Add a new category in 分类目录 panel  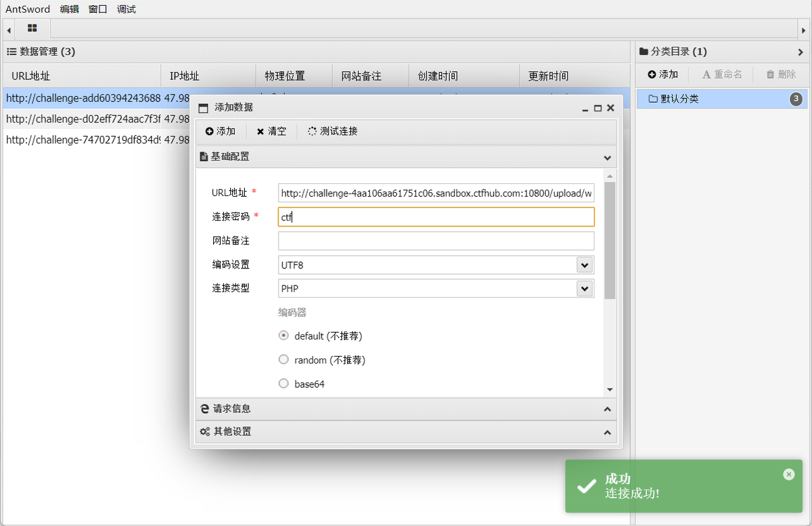(x=663, y=74)
